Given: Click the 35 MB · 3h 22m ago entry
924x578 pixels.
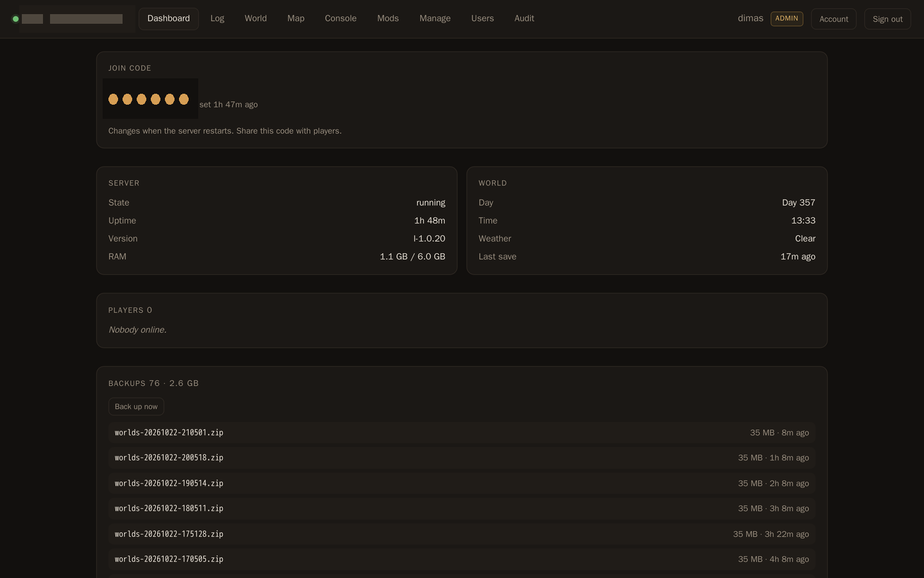Looking at the screenshot, I should (771, 534).
